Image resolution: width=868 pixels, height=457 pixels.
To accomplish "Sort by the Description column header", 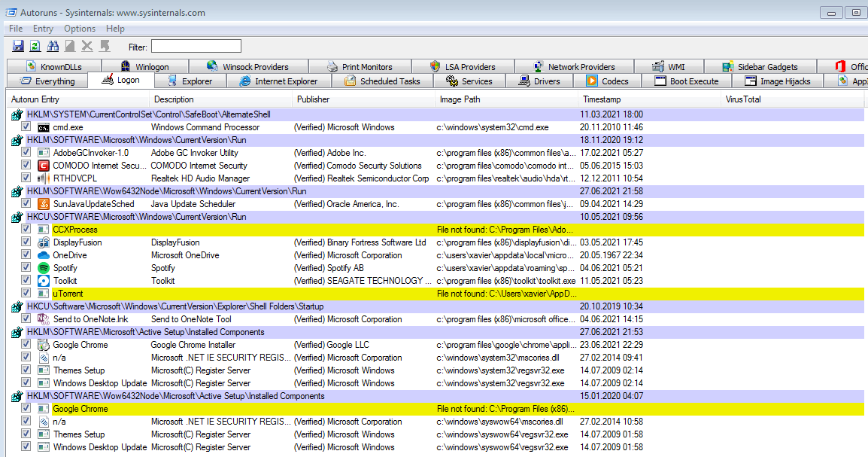I will (x=221, y=99).
